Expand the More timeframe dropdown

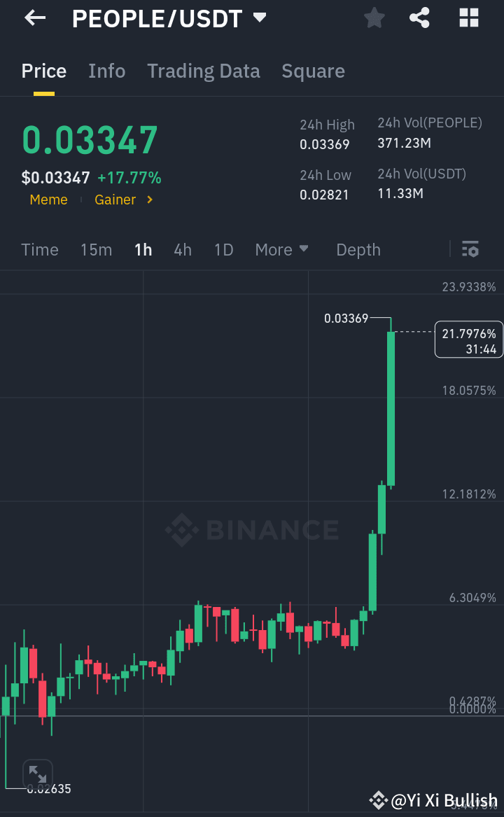[x=281, y=249]
